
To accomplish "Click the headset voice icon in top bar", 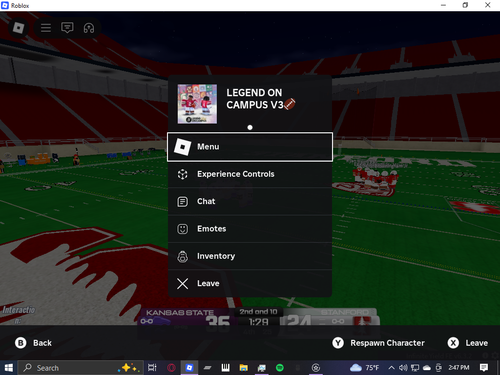I will click(89, 28).
